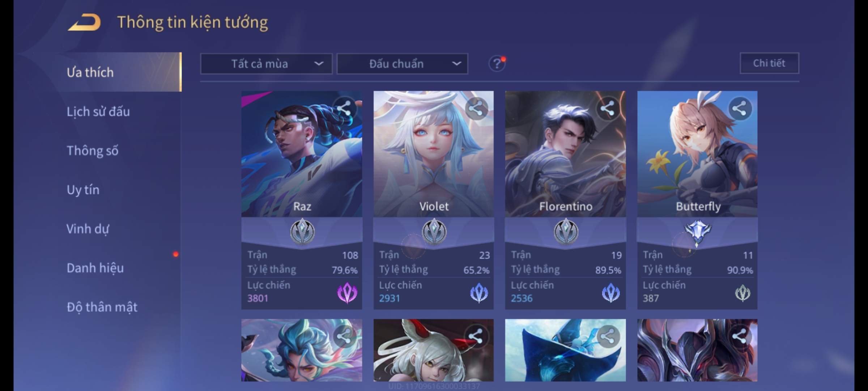This screenshot has height=391, width=868.
Task: Share the Violet hero card
Action: click(476, 108)
